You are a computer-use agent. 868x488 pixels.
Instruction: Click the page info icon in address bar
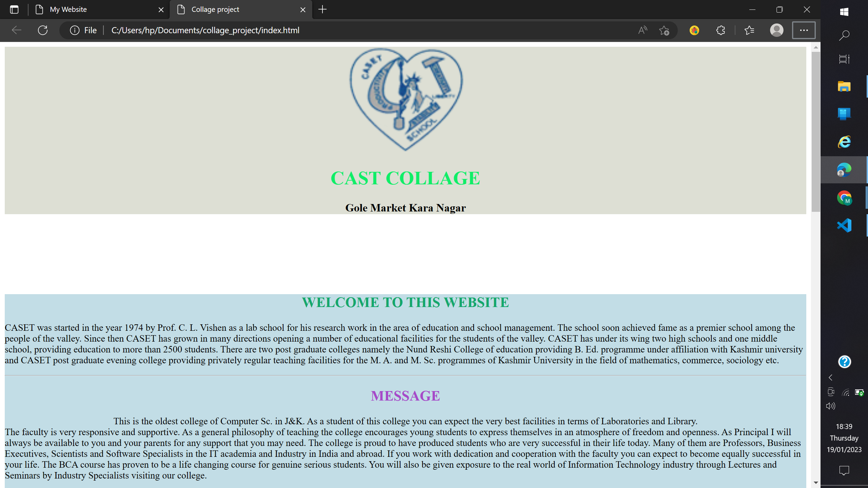tap(74, 30)
